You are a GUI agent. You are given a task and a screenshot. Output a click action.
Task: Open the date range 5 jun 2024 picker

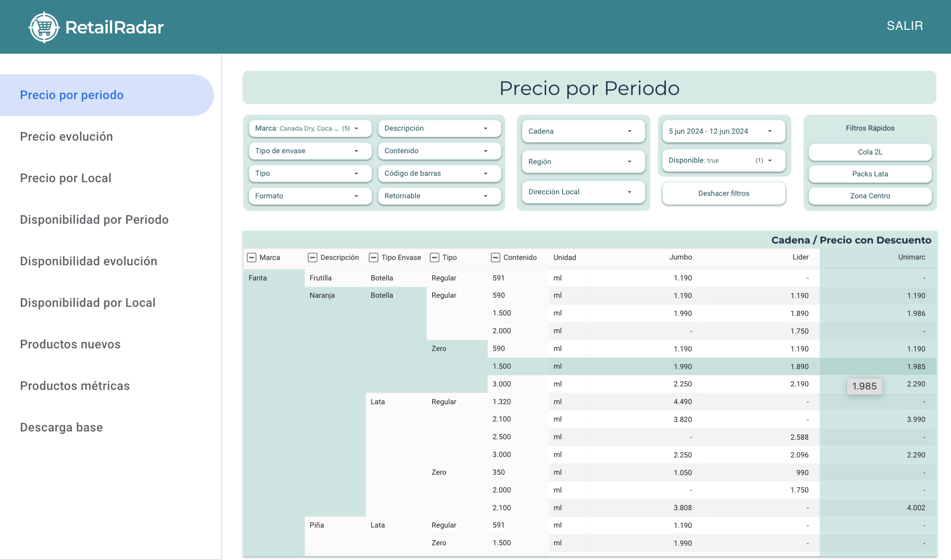[724, 131]
